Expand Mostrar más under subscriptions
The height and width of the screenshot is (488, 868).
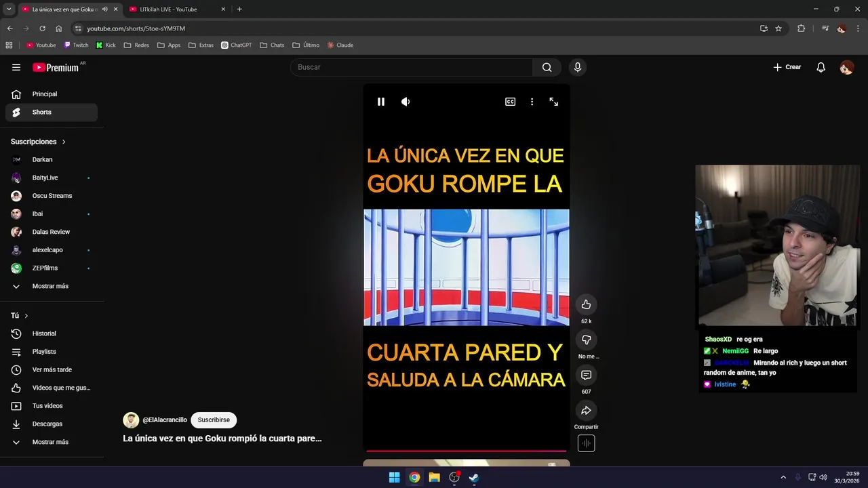pos(52,286)
